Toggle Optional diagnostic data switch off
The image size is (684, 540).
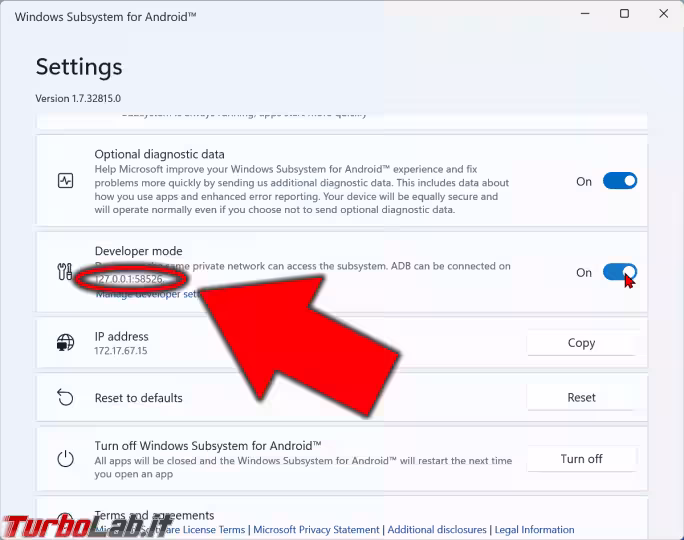pyautogui.click(x=620, y=181)
